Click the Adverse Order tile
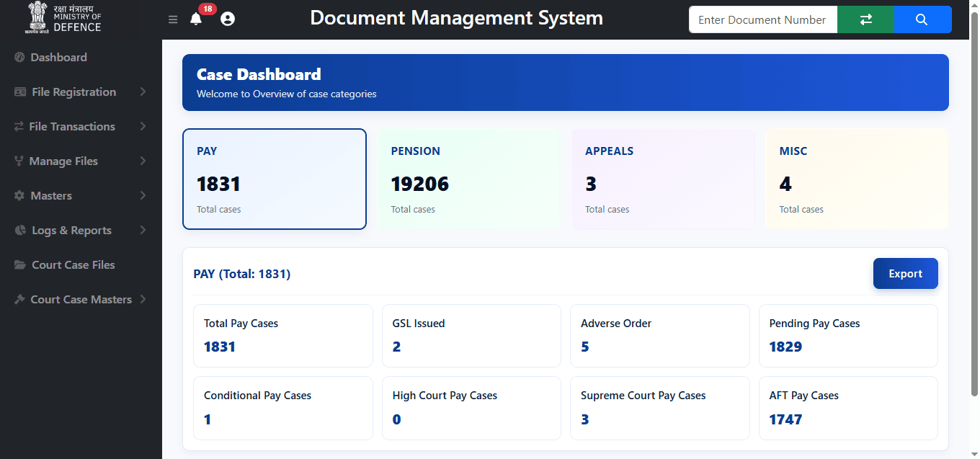 pos(660,336)
